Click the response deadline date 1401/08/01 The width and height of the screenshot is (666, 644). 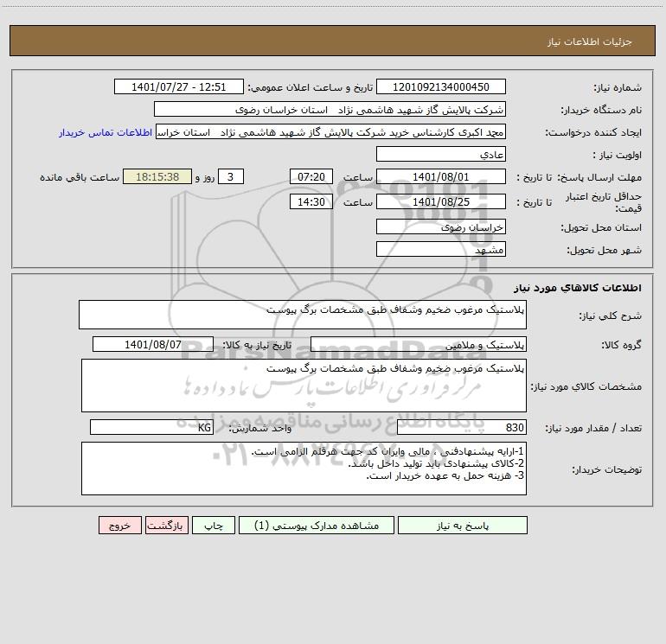(441, 176)
